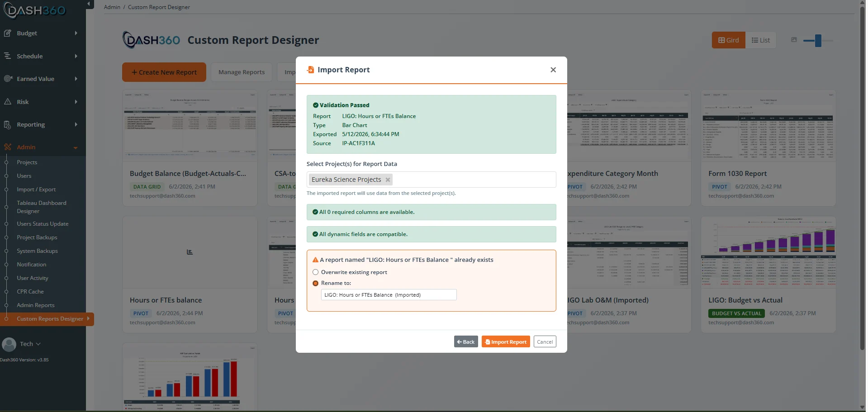Image resolution: width=868 pixels, height=412 pixels.
Task: Open System Backups page
Action: tap(37, 251)
